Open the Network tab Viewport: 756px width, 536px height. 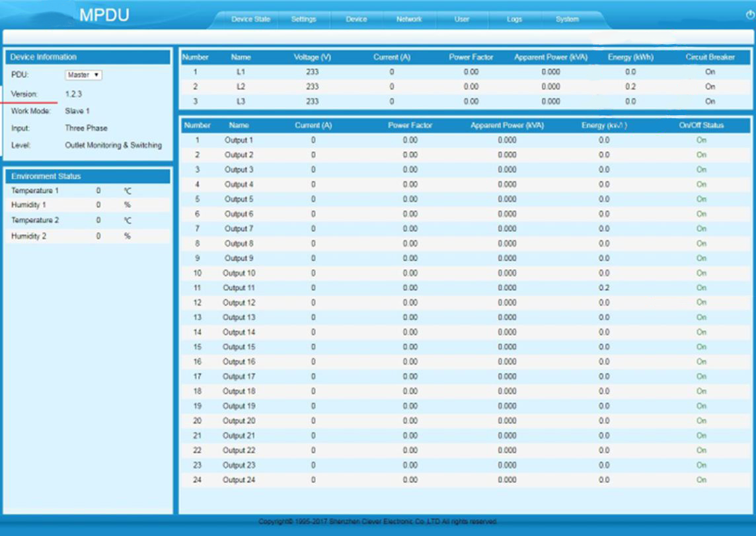[x=409, y=20]
